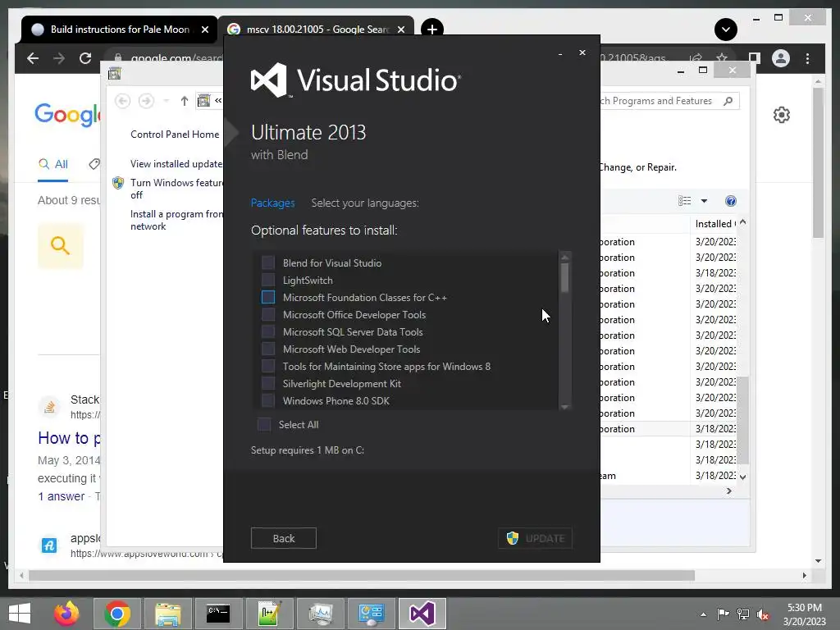The image size is (840, 630).
Task: Click Search Programs and Features box
Action: coord(669,101)
